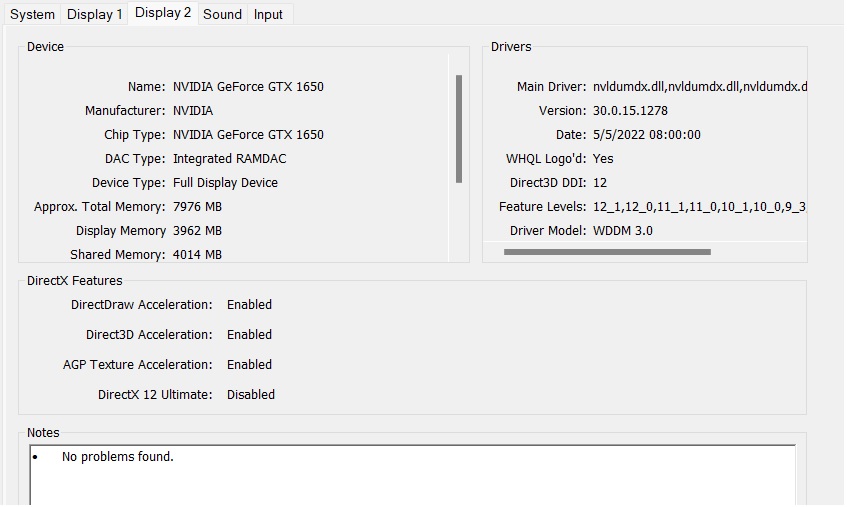The image size is (847, 507).
Task: Go to the Sound tab
Action: 222,14
